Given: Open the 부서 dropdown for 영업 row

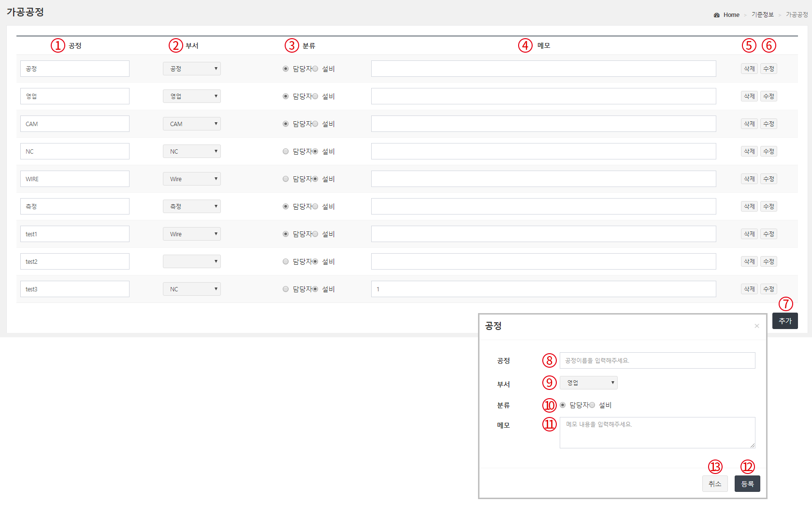Looking at the screenshot, I should (192, 97).
